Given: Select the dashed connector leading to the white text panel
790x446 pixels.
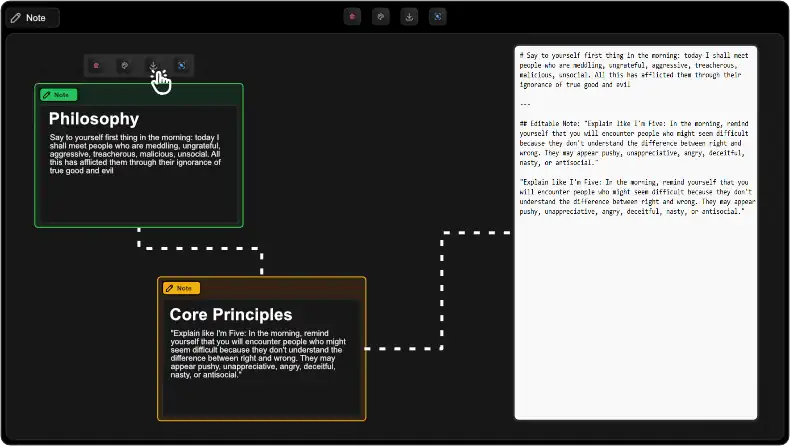Looking at the screenshot, I should (x=441, y=290).
